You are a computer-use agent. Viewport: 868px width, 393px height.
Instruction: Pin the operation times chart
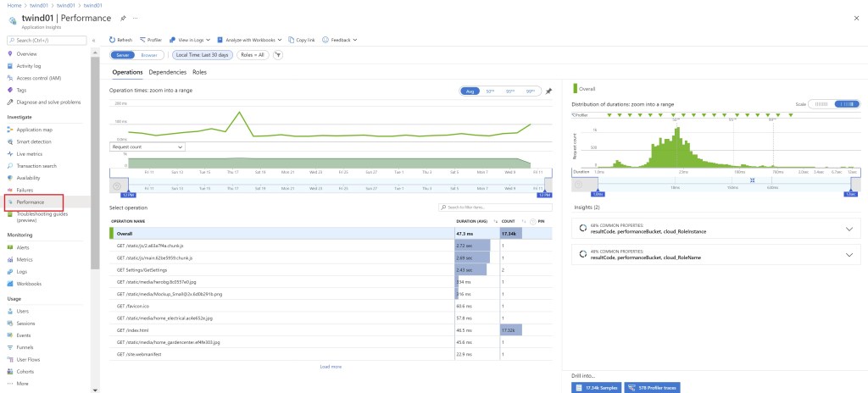[548, 91]
